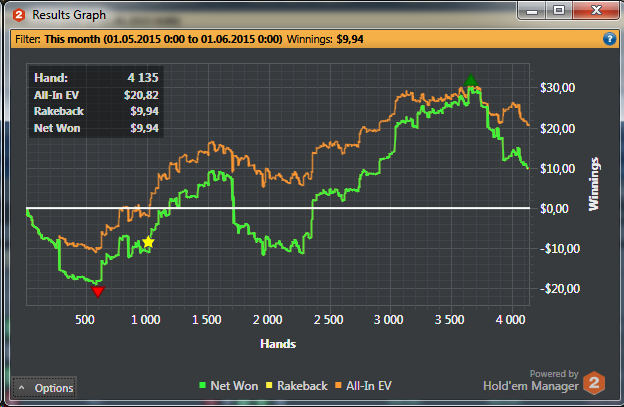Maximize the Results Graph window
This screenshot has height=407, width=624.
click(559, 11)
